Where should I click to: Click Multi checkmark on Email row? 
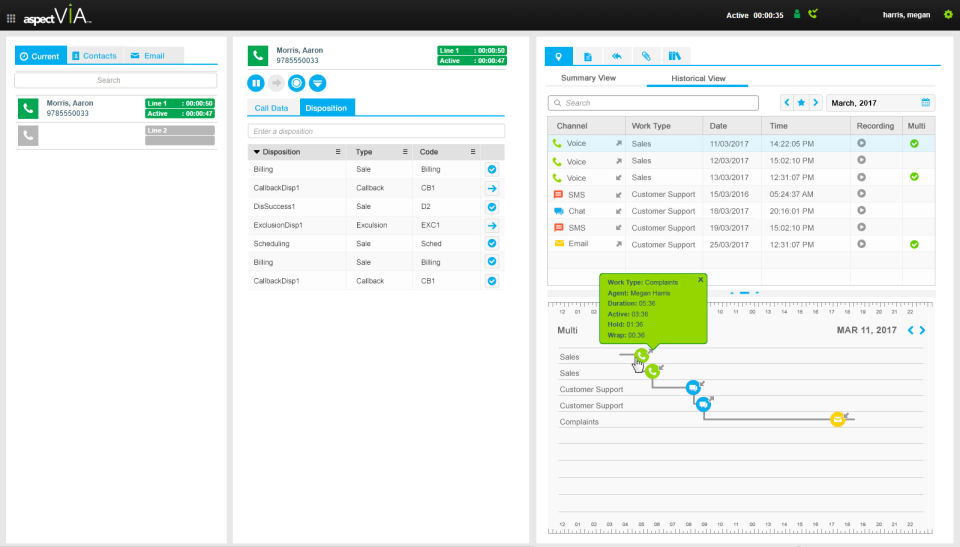pyautogui.click(x=914, y=244)
